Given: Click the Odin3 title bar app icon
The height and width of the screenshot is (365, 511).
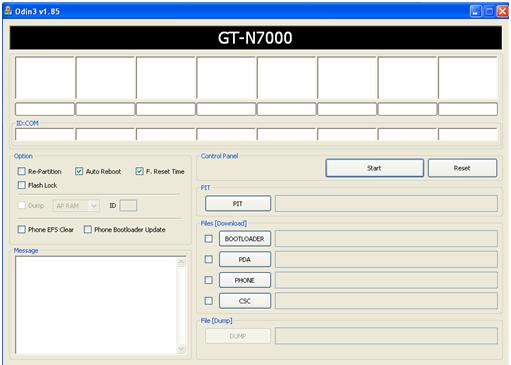Looking at the screenshot, I should coord(8,11).
